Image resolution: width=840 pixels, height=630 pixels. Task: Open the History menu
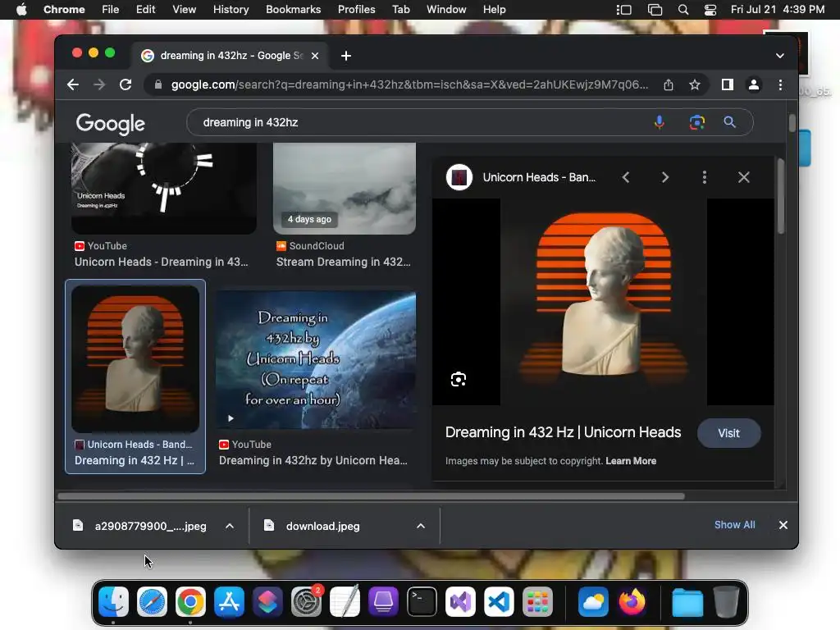231,10
